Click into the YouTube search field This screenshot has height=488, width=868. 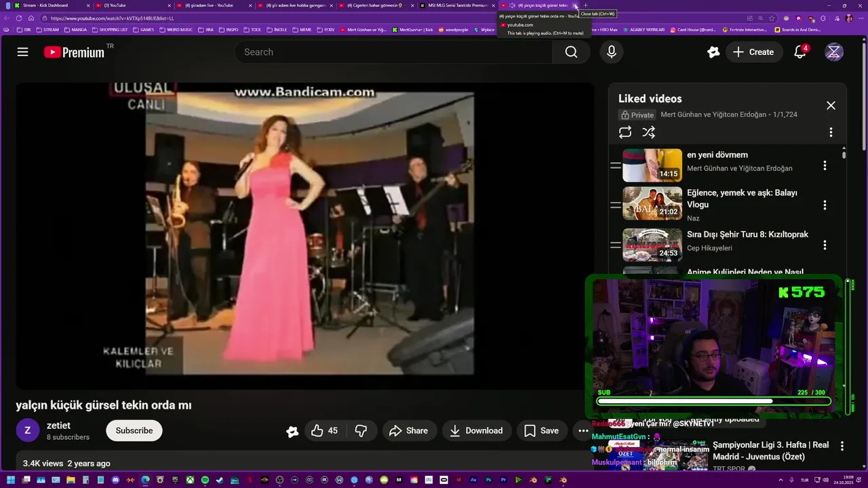395,52
